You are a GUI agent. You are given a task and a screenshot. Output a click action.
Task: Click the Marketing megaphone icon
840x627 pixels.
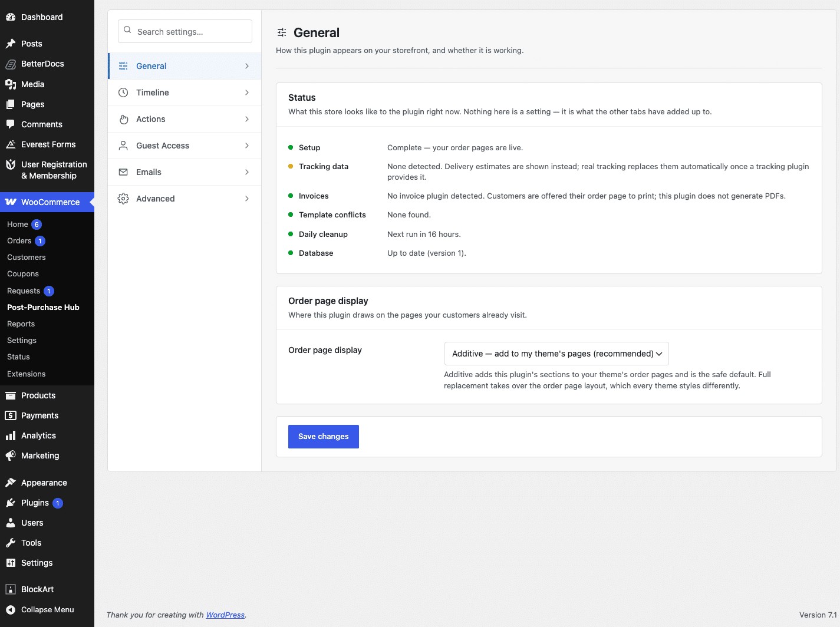(x=11, y=456)
